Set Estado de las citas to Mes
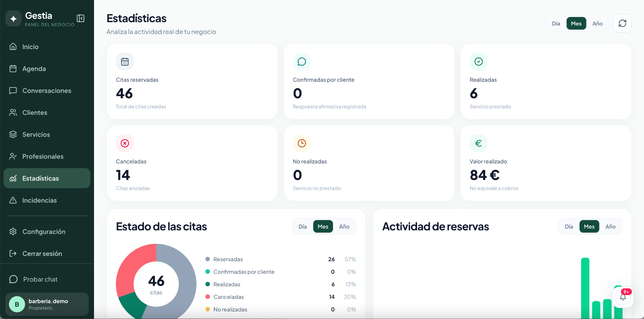The width and height of the screenshot is (644, 319). coord(323,227)
